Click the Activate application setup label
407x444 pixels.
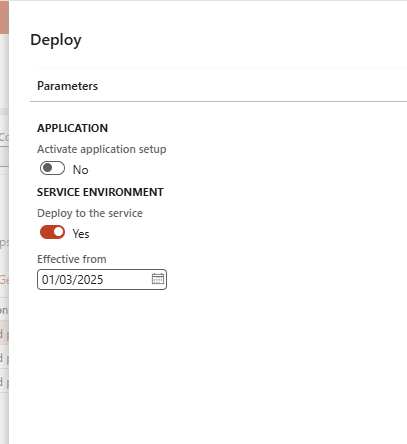[x=102, y=149]
